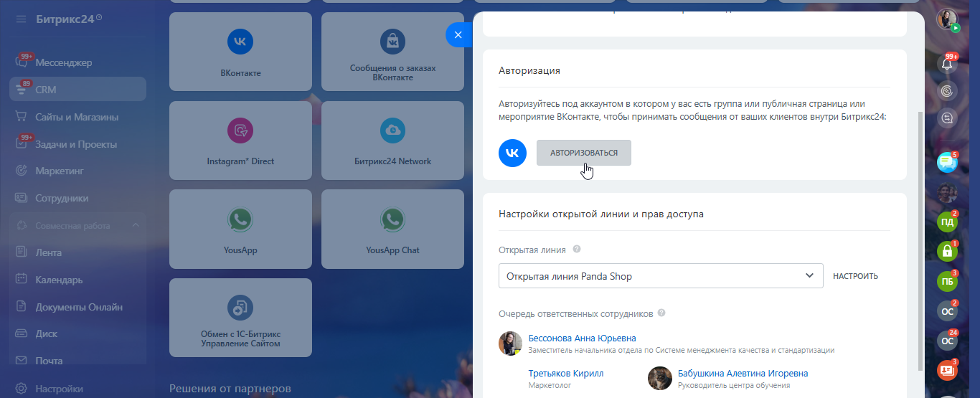
Task: Open profile of Третьяков Кирилл
Action: [566, 373]
